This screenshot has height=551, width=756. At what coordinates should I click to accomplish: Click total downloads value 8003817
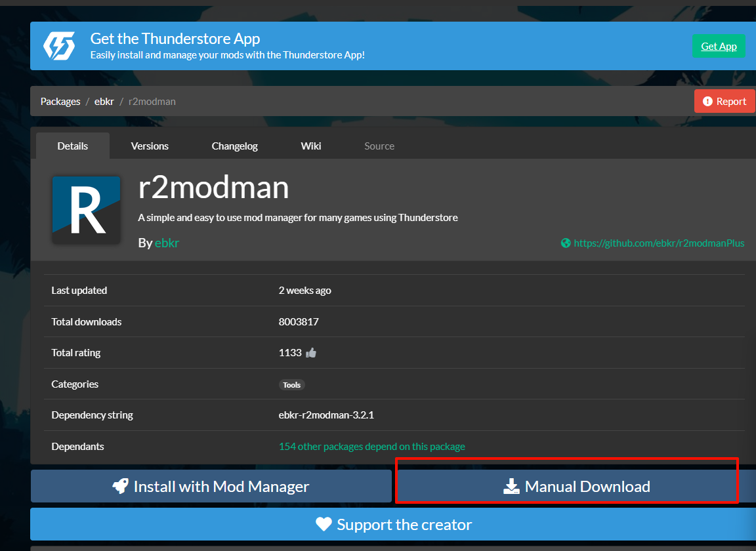tap(299, 321)
